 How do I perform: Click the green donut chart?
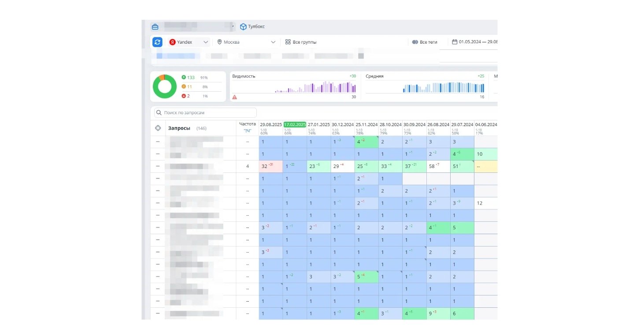point(165,86)
